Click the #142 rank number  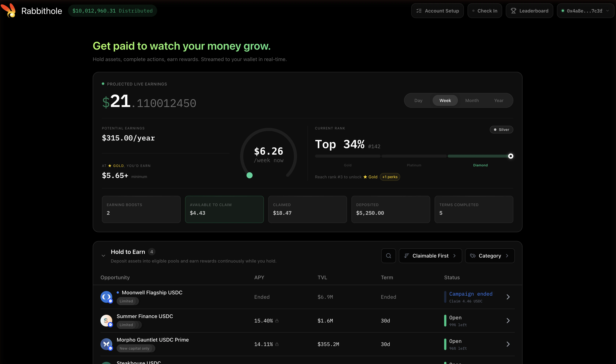374,147
